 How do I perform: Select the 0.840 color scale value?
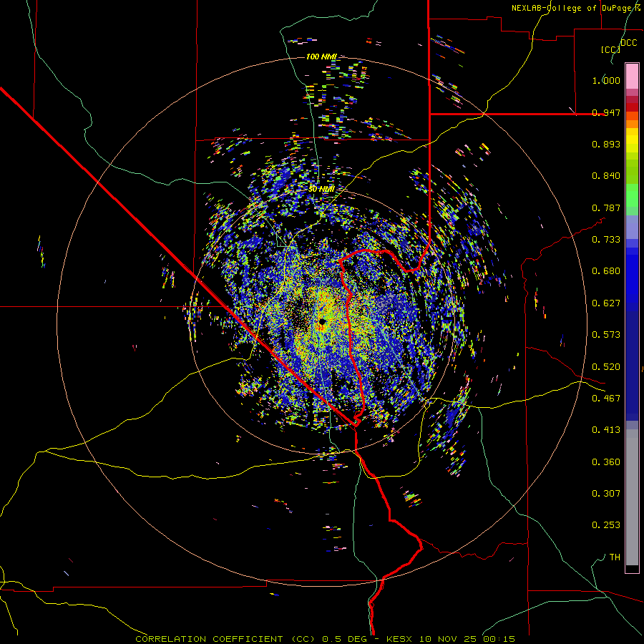pyautogui.click(x=606, y=176)
